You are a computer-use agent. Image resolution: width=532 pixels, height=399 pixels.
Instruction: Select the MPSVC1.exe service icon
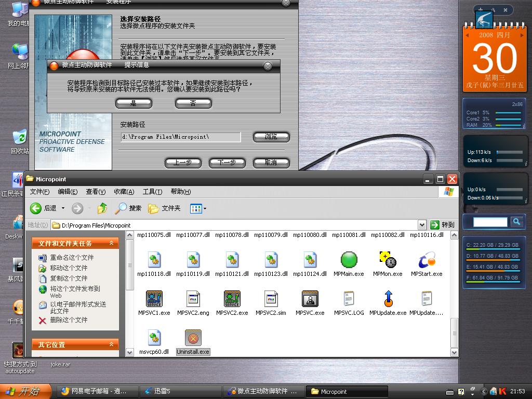tap(154, 299)
